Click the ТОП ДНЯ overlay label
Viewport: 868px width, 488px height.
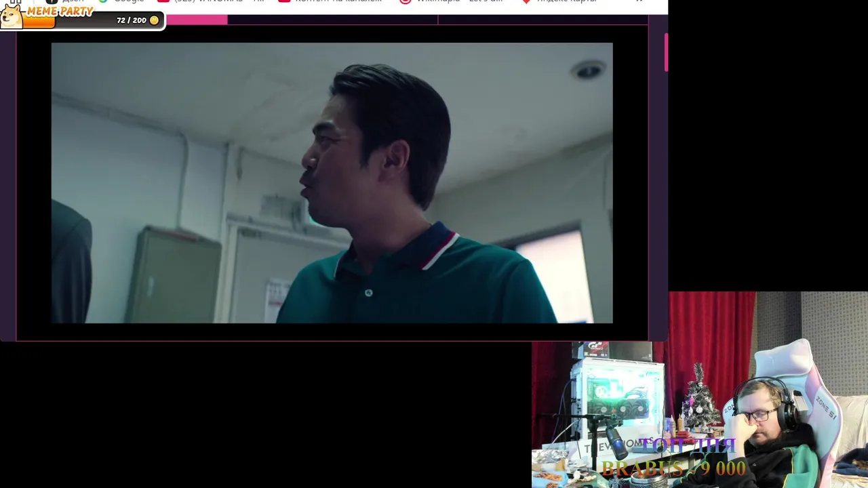click(688, 445)
